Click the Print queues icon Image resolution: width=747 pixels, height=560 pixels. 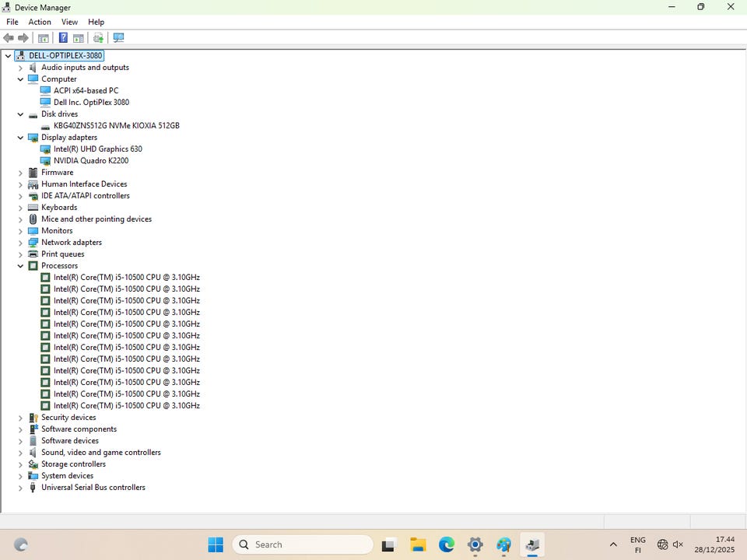point(33,254)
